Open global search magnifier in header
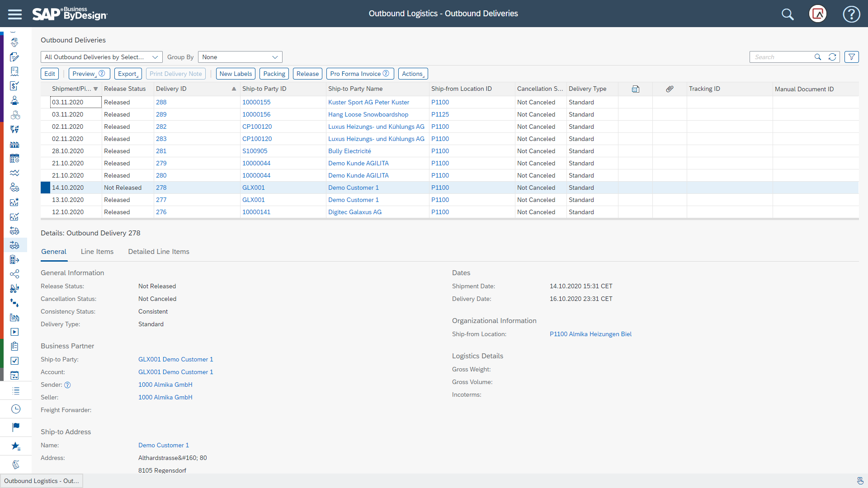 pos(788,14)
